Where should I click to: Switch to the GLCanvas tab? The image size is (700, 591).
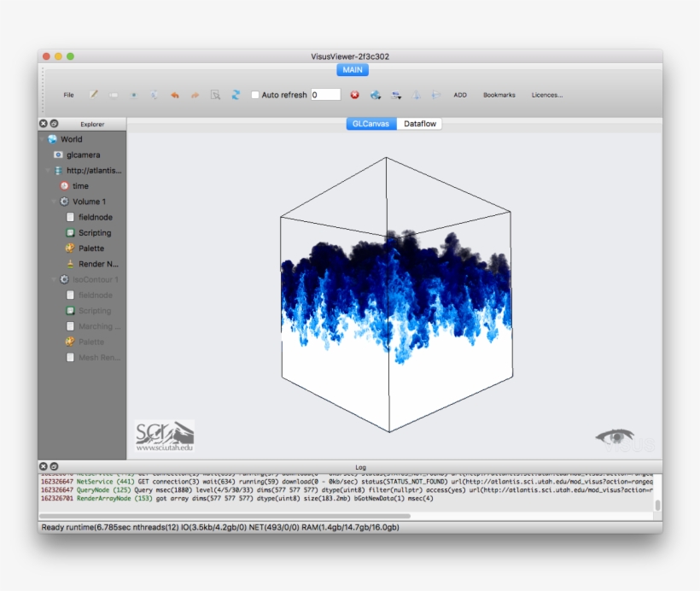370,124
